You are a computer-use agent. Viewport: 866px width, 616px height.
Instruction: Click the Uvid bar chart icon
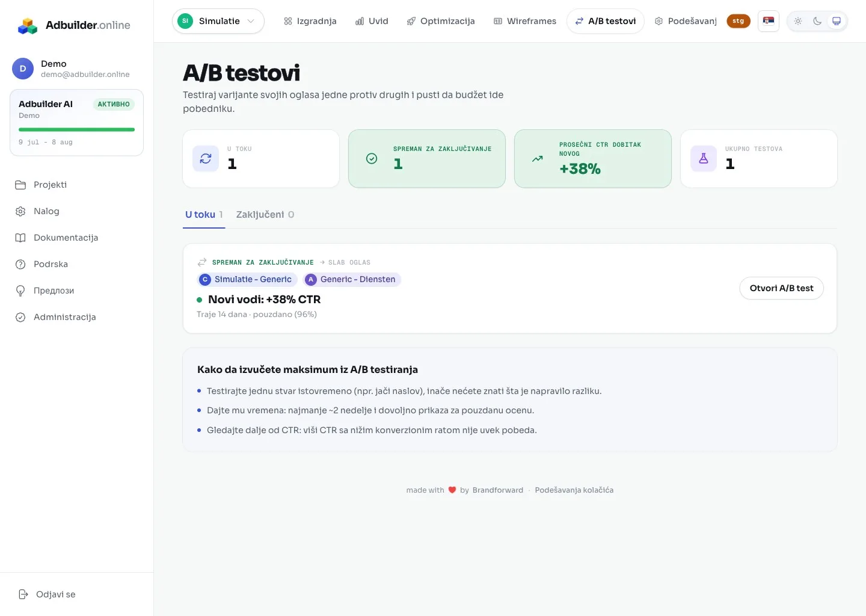(360, 21)
